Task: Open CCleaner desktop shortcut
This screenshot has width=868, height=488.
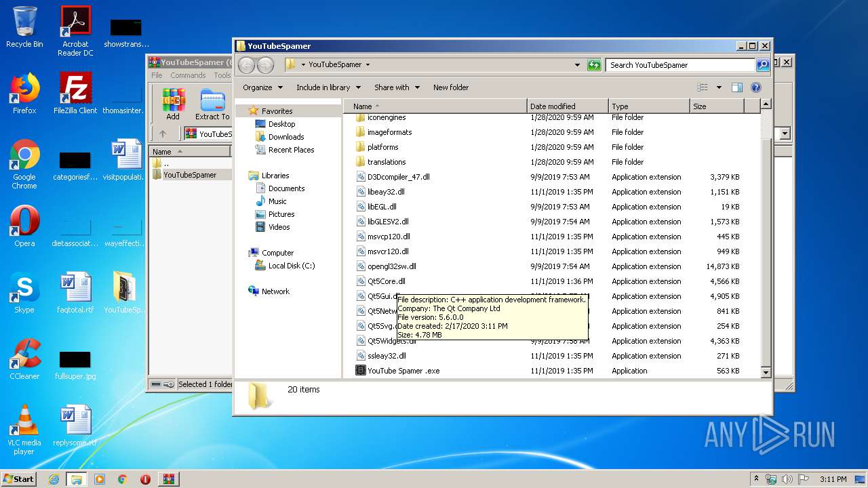Action: [24, 359]
